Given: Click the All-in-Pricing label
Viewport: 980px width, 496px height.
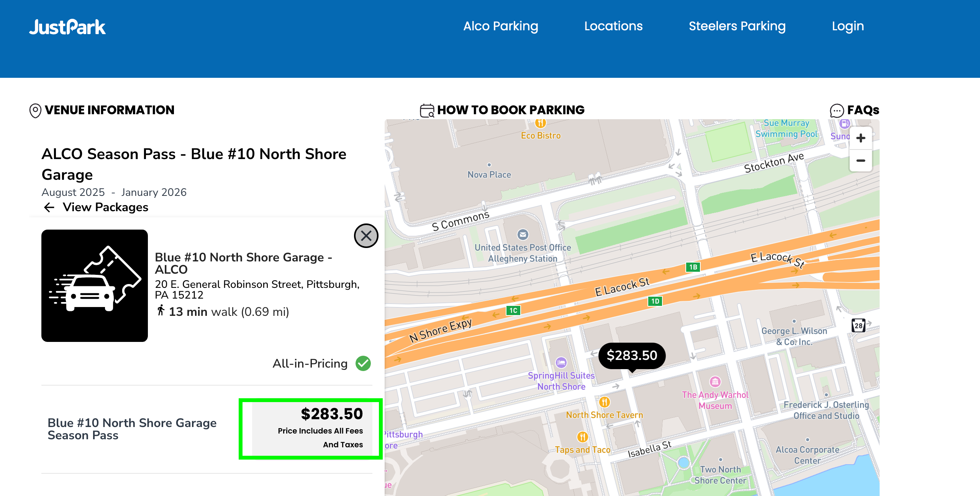Looking at the screenshot, I should 310,363.
